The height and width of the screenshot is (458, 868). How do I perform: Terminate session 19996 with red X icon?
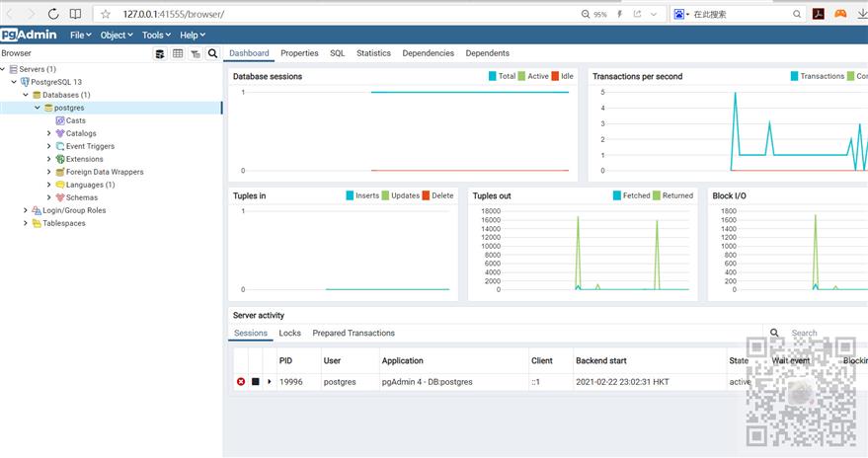(241, 382)
